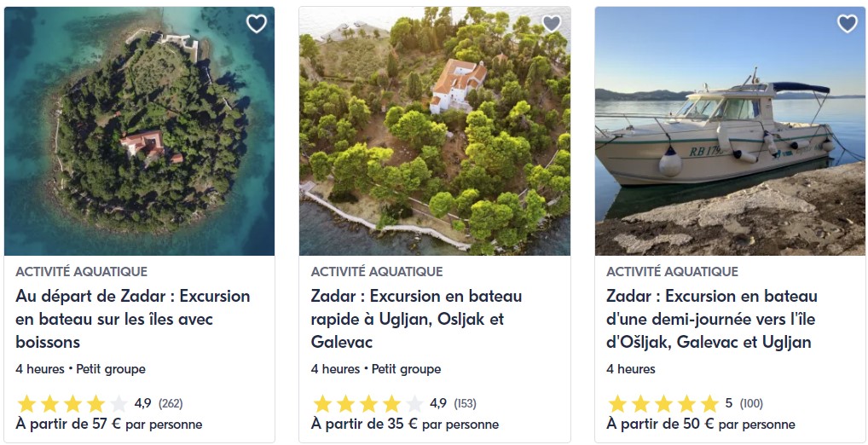The image size is (868, 445).
Task: Save the half-day Ošljak boat tour to wishlist
Action: coord(847,24)
